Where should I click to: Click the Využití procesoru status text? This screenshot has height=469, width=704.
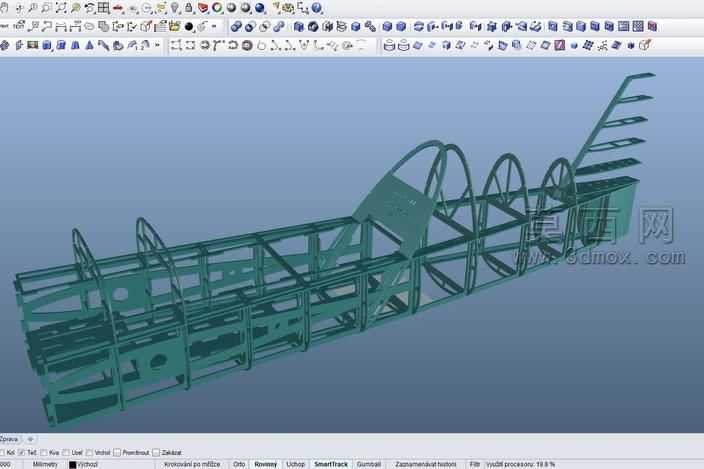click(521, 464)
